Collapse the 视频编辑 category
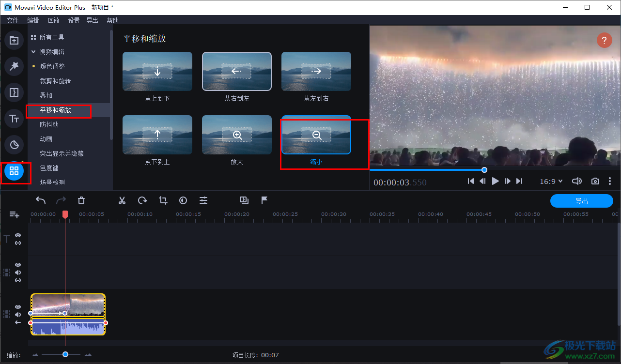The height and width of the screenshot is (364, 621). 33,52
